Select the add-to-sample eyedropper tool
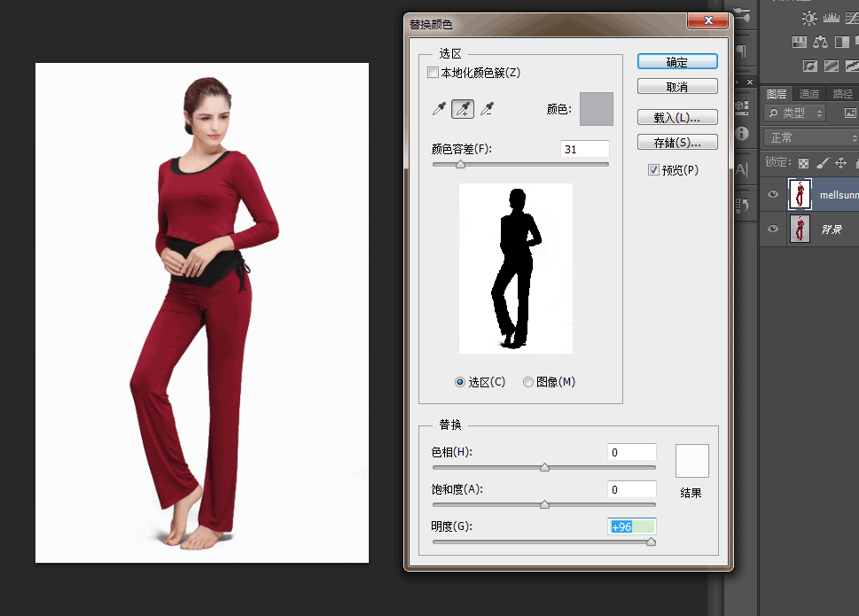Viewport: 859px width, 616px height. point(463,109)
